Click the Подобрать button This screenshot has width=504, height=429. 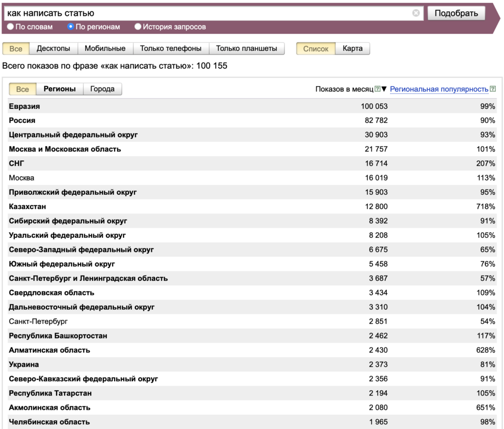456,13
